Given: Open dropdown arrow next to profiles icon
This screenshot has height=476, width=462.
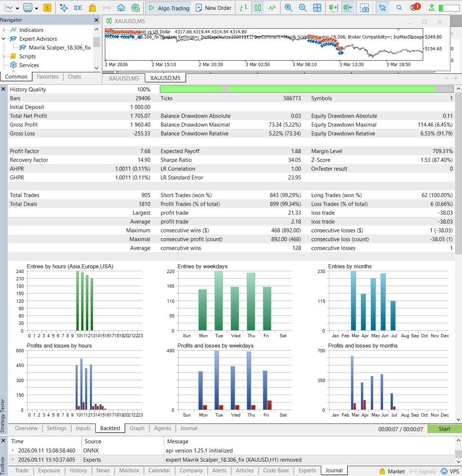Looking at the screenshot, I should pyautogui.click(x=36, y=8).
